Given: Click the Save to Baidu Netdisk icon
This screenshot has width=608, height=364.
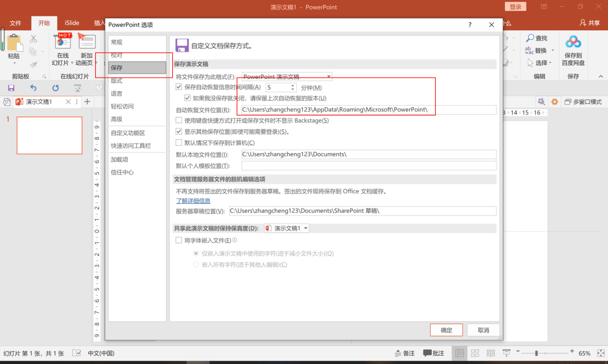Looking at the screenshot, I should point(573,42).
